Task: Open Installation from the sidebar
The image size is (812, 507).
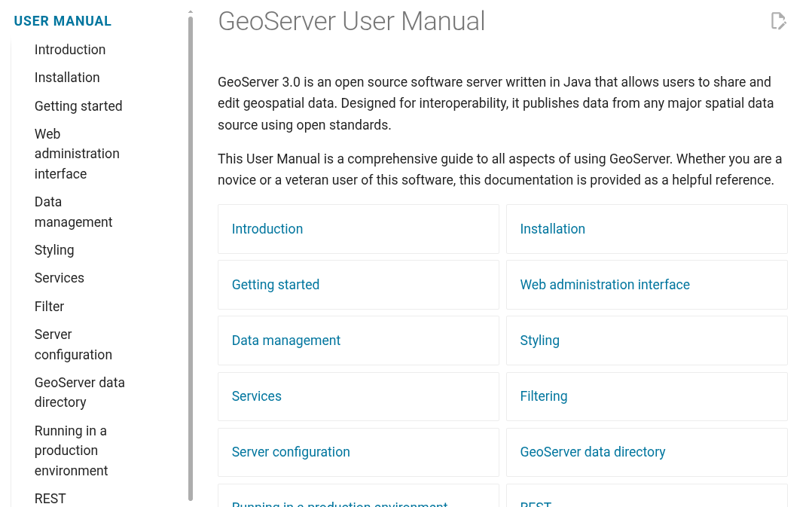Action: pos(67,78)
